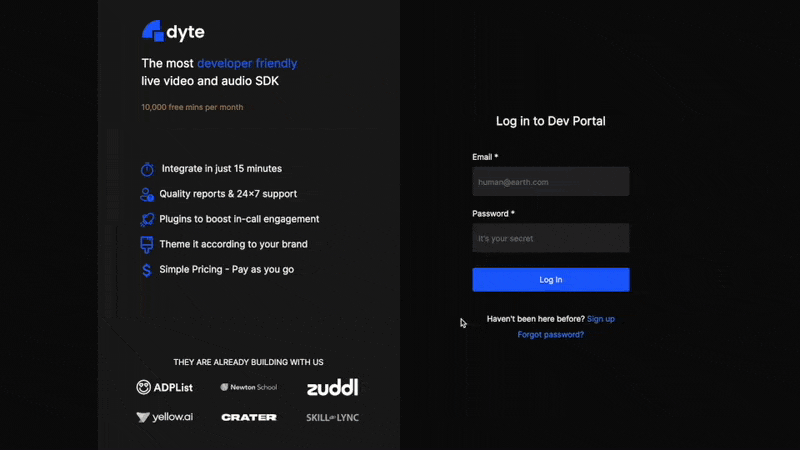The width and height of the screenshot is (800, 450).
Task: Focus the Email input field
Action: tap(550, 182)
